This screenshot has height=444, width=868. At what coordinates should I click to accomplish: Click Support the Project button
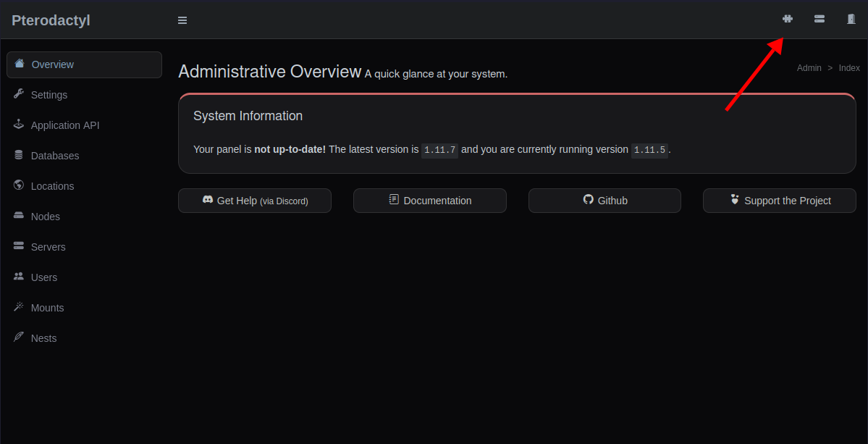(780, 201)
